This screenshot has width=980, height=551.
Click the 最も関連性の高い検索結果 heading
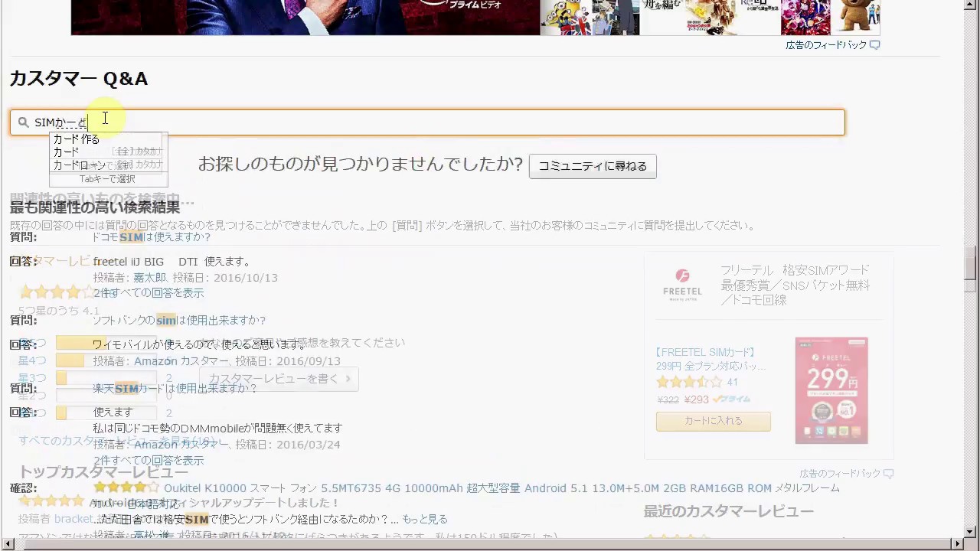(x=95, y=207)
